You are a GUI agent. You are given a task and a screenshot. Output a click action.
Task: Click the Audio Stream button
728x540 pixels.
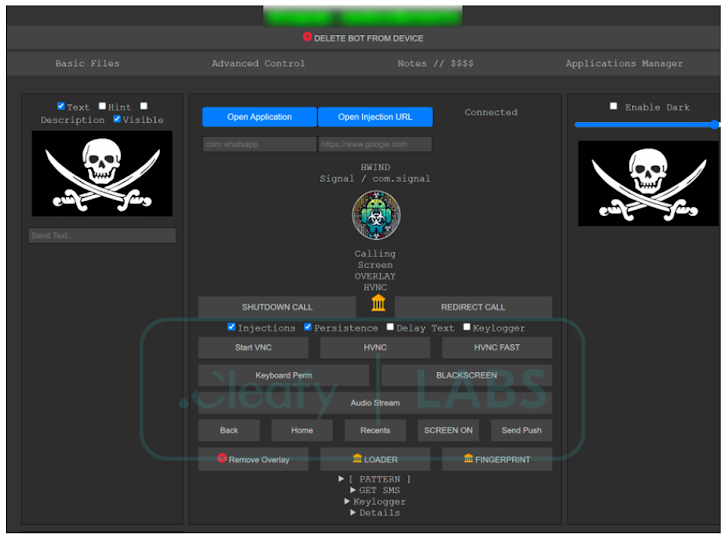(375, 403)
